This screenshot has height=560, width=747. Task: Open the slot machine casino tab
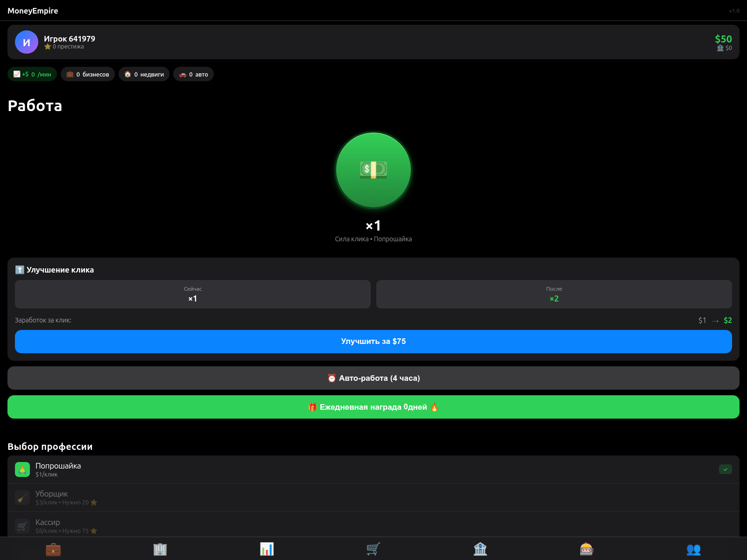pos(586,549)
